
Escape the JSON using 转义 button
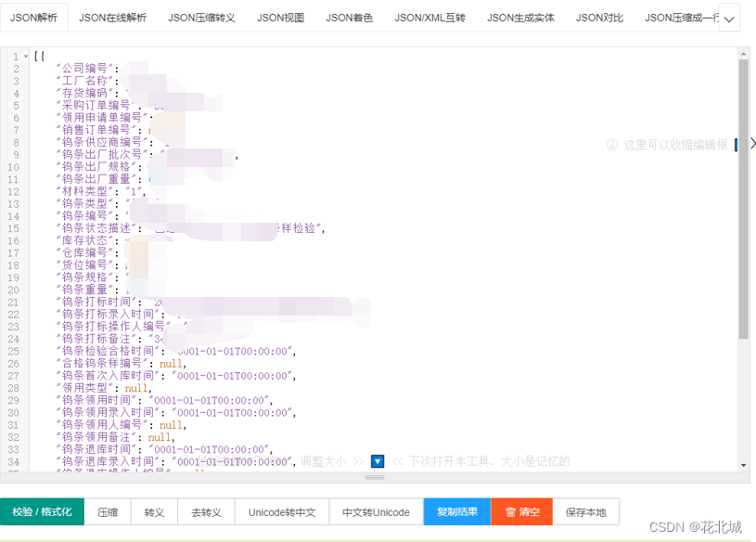[x=154, y=511]
